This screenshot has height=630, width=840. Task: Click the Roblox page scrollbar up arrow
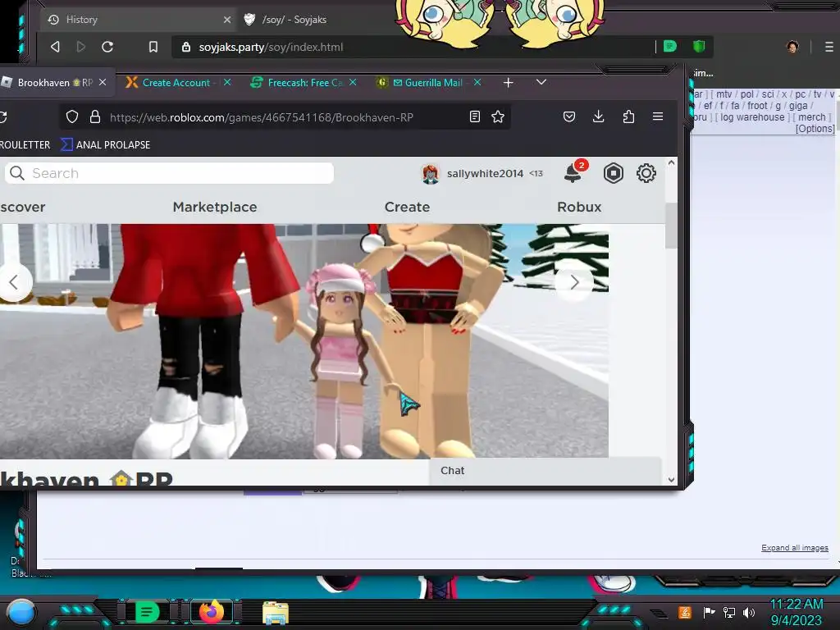click(671, 162)
